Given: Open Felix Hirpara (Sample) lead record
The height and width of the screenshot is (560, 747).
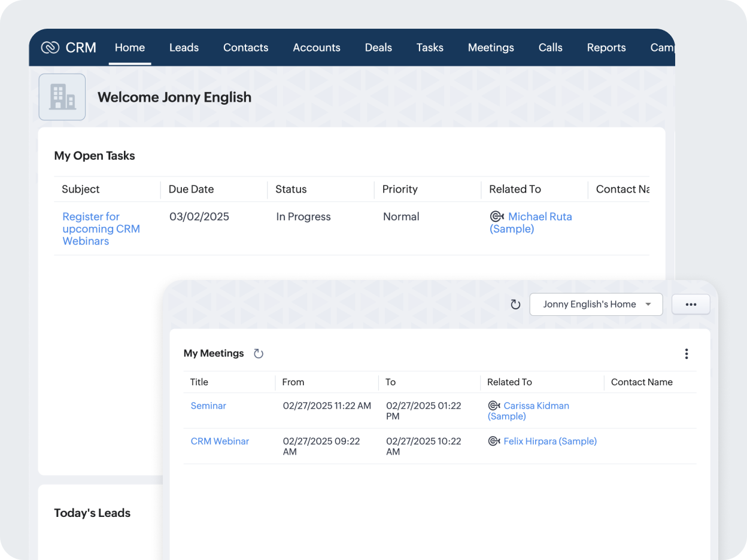Looking at the screenshot, I should 549,442.
